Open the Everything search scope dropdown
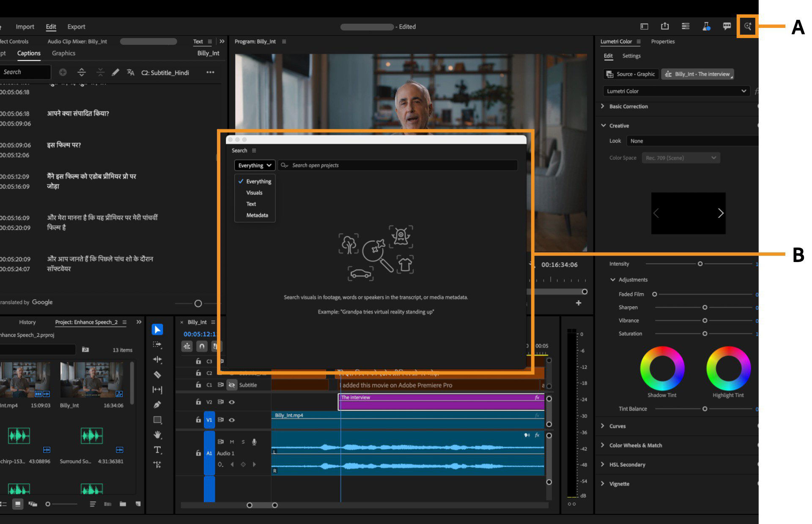The height and width of the screenshot is (524, 812). (254, 165)
